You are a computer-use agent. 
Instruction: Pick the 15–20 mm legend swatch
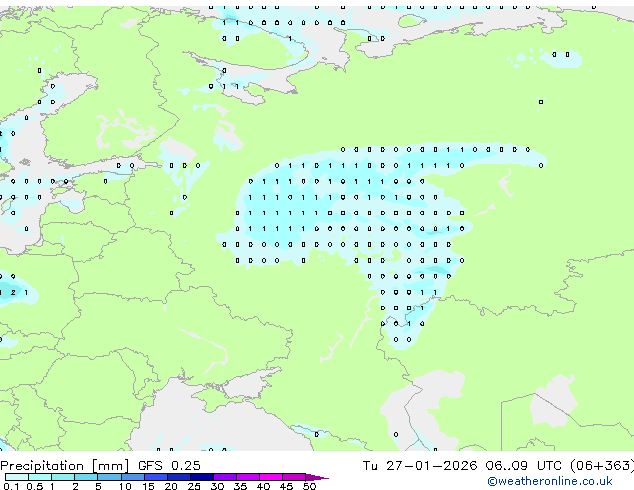(156, 477)
